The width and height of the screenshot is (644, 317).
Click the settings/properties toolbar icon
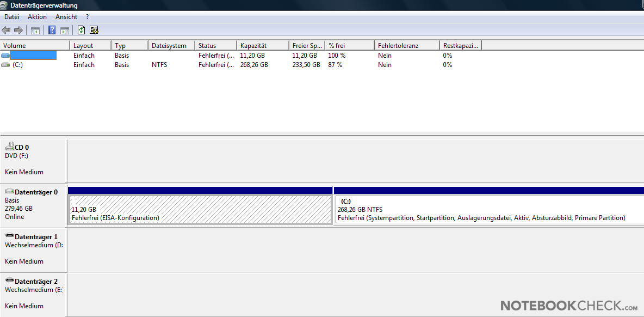click(95, 30)
